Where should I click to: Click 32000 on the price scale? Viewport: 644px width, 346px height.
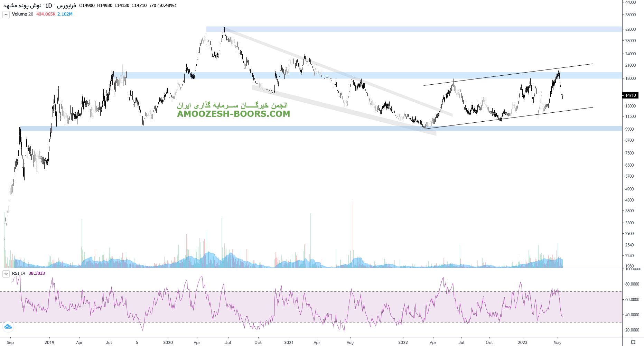click(630, 29)
